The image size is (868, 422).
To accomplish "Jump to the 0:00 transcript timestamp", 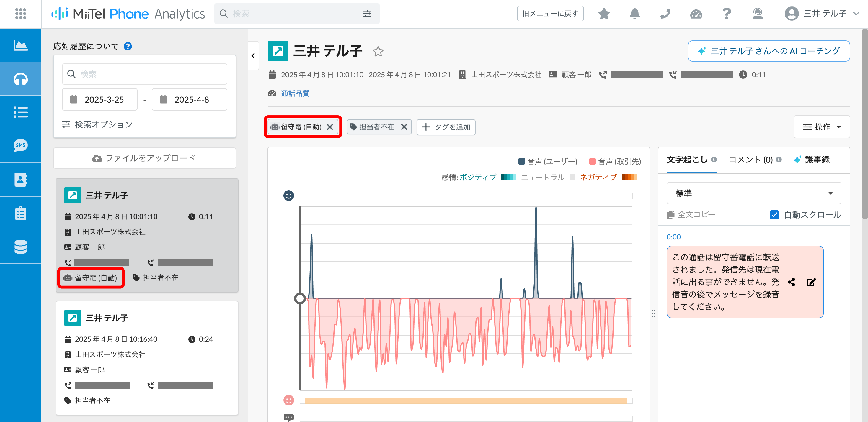I will (x=673, y=237).
